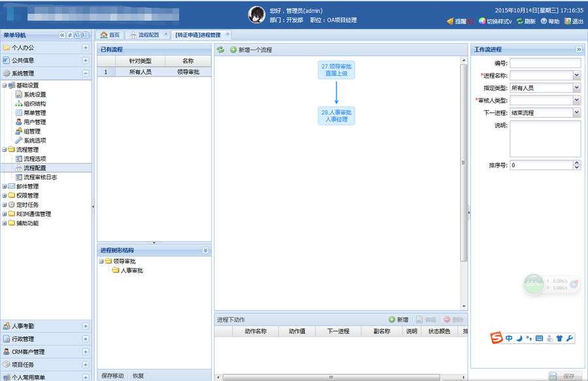Open the 审核人类型 dropdown
The image size is (588, 381).
coord(575,99)
